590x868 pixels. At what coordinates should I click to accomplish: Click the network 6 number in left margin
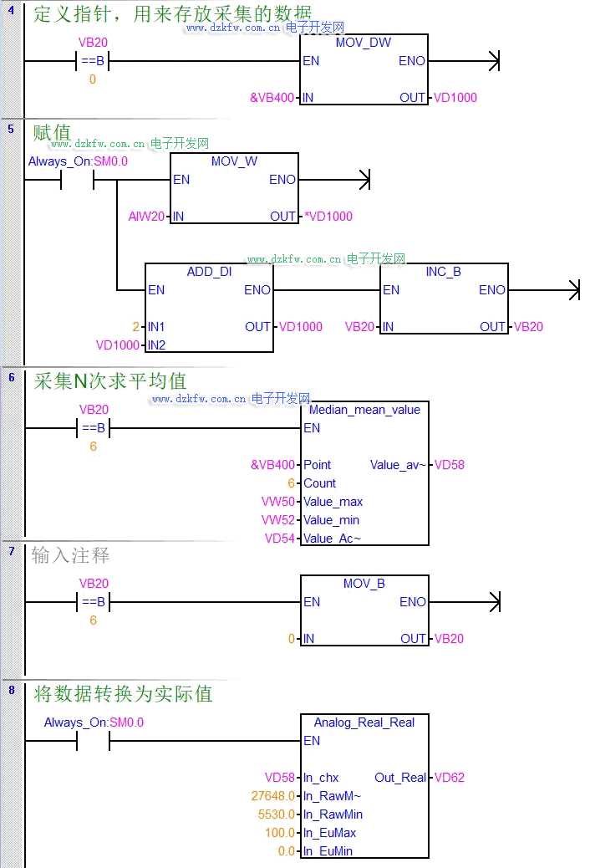pos(11,377)
